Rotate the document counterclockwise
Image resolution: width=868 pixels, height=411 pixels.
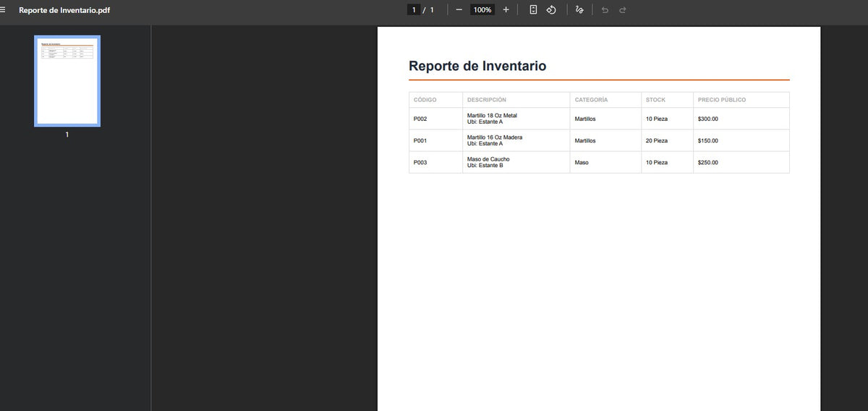(x=551, y=9)
